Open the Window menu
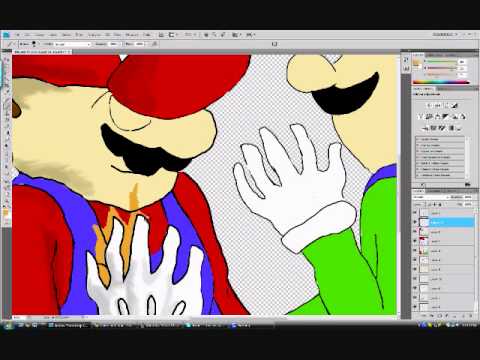 pyautogui.click(x=132, y=35)
